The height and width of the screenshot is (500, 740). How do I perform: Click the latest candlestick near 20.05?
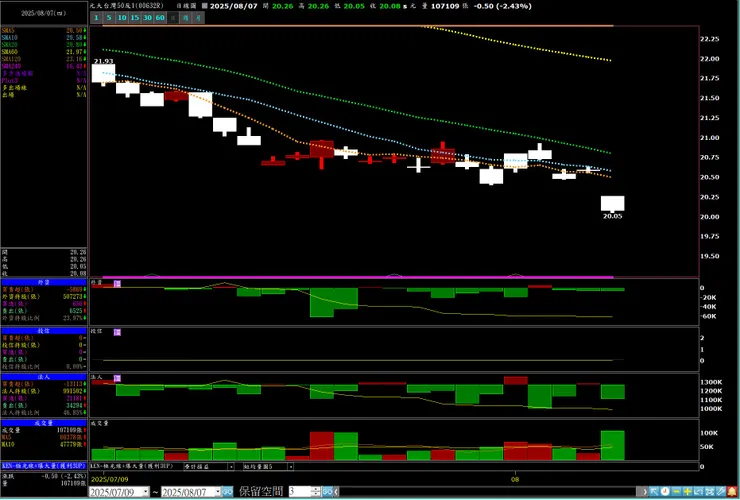coord(613,203)
